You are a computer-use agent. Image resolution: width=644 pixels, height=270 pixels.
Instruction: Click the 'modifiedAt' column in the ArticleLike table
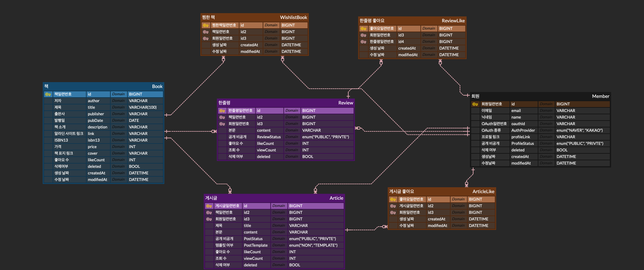coord(438,226)
